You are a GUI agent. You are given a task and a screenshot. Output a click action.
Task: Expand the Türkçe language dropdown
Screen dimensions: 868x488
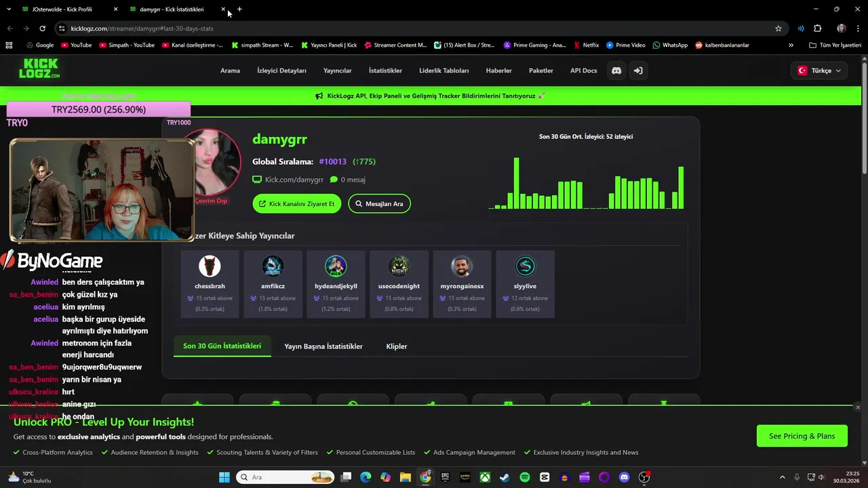(820, 70)
